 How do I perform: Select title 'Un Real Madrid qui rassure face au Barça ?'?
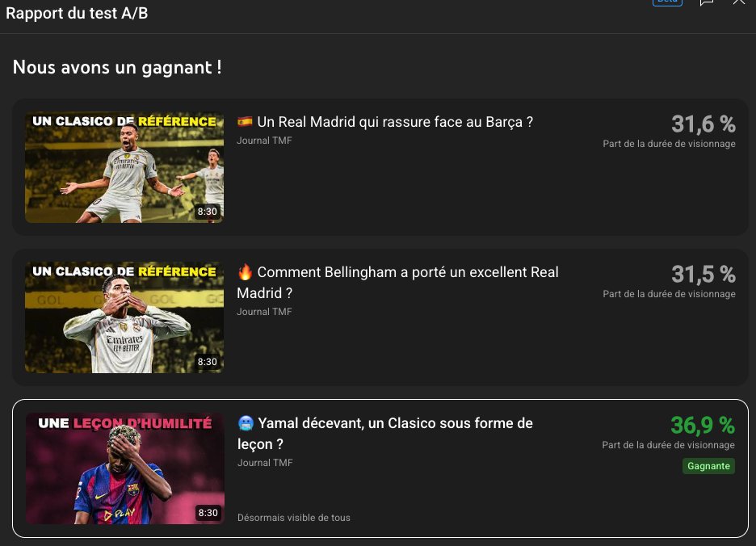[x=395, y=122]
